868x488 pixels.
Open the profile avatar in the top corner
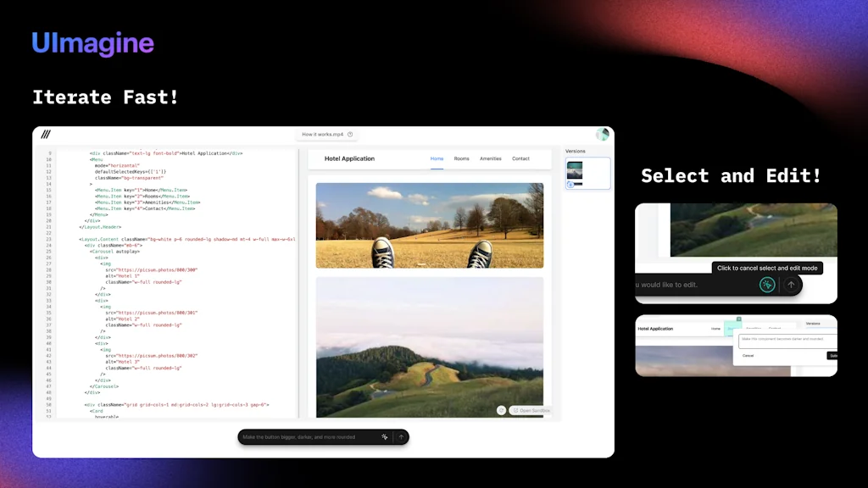(602, 134)
